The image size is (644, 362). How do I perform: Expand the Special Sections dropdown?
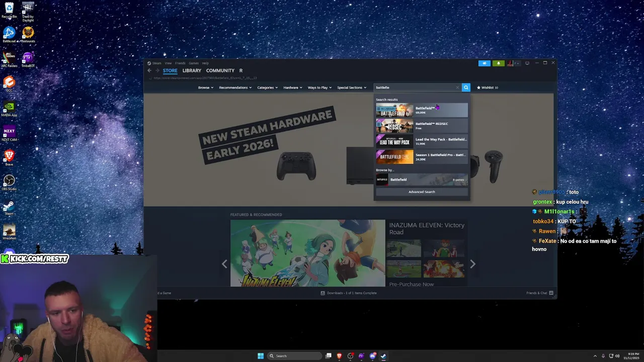352,87
